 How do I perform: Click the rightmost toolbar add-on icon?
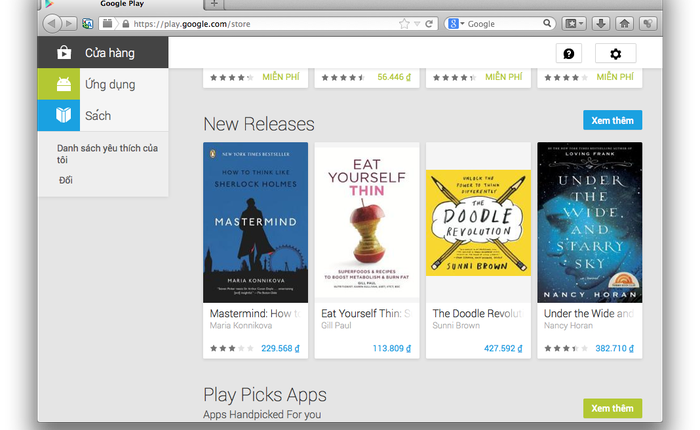tap(648, 24)
